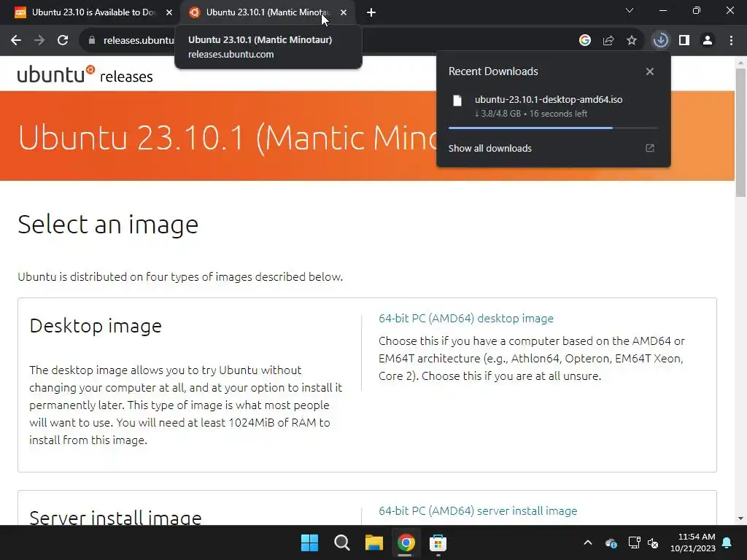Click the page vertical scrollbar thumb

click(740, 133)
